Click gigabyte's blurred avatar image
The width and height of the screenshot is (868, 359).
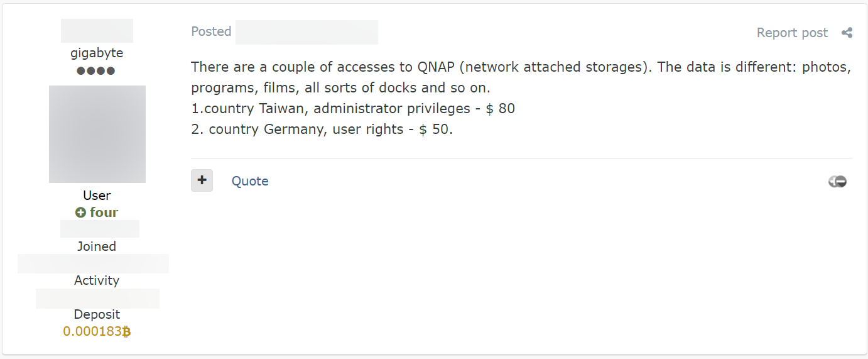tap(97, 134)
